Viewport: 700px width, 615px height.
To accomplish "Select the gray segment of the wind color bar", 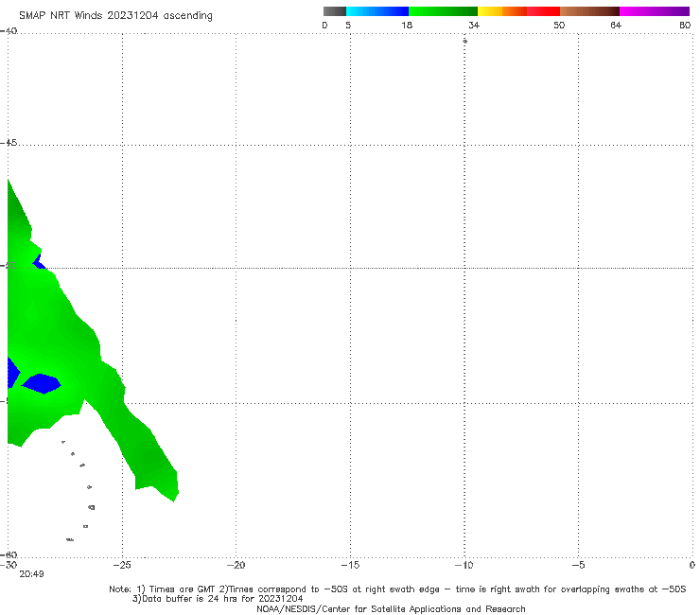I will [x=334, y=11].
